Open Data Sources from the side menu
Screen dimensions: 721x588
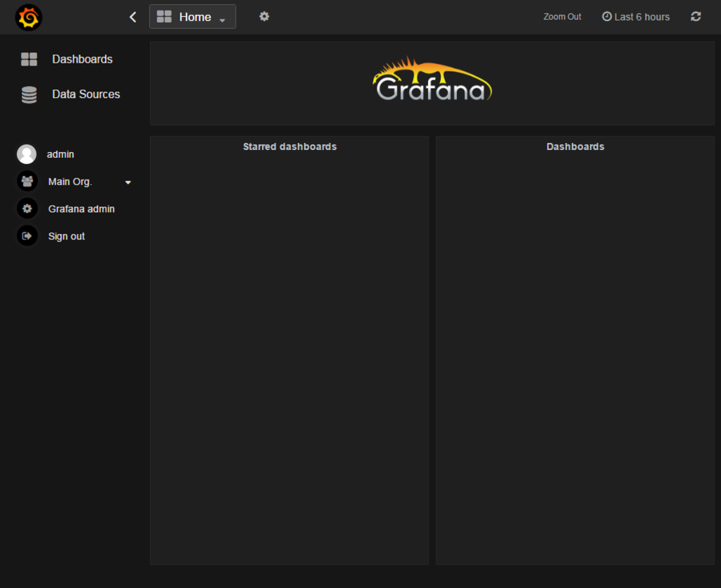(x=86, y=94)
